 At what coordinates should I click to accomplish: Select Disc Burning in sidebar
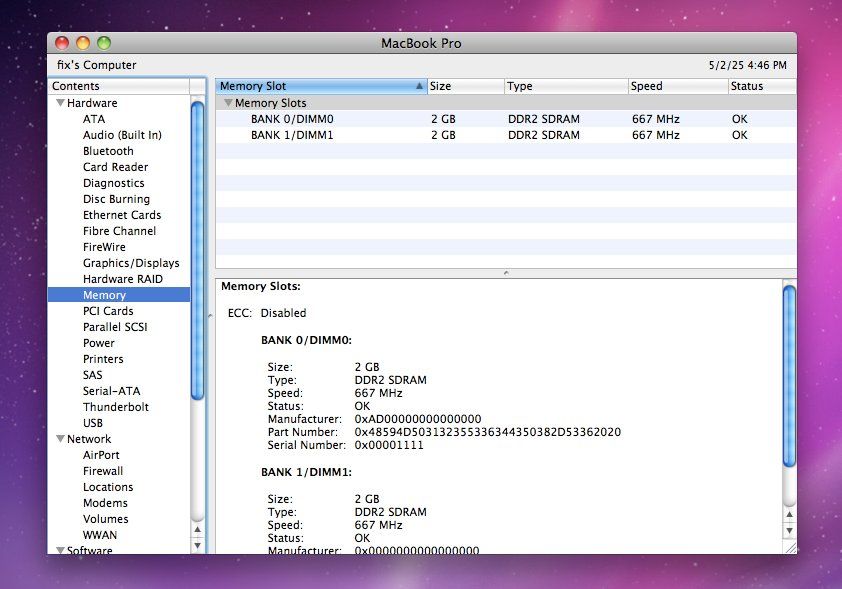click(117, 199)
